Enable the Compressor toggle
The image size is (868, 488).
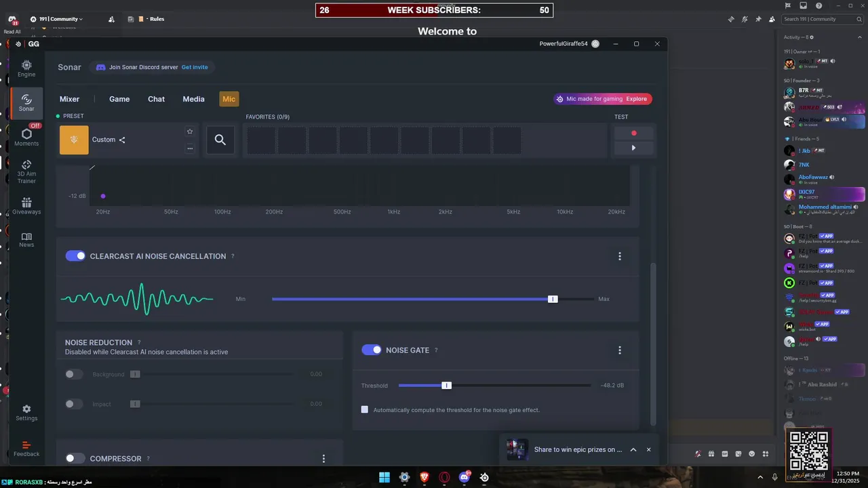click(x=75, y=458)
